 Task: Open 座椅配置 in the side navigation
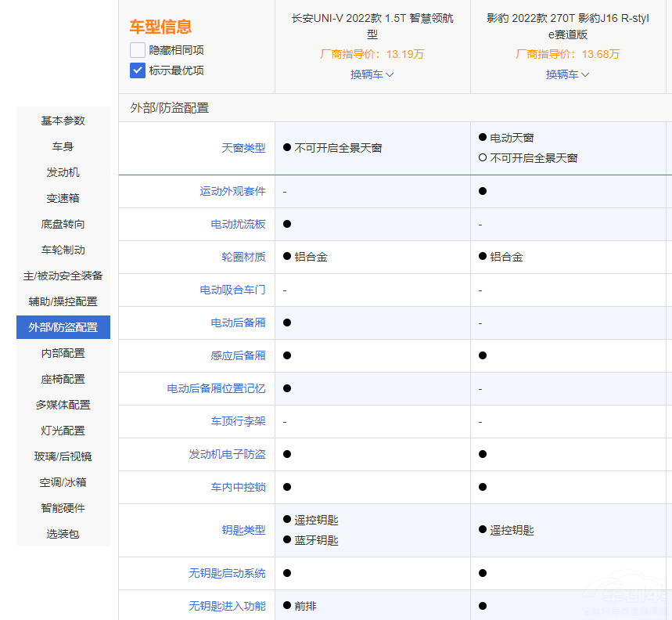pos(63,379)
